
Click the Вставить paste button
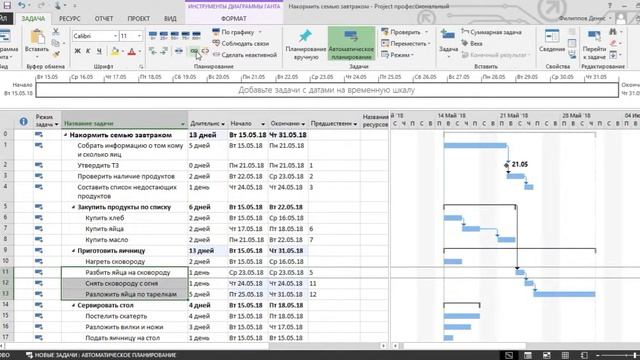37,41
